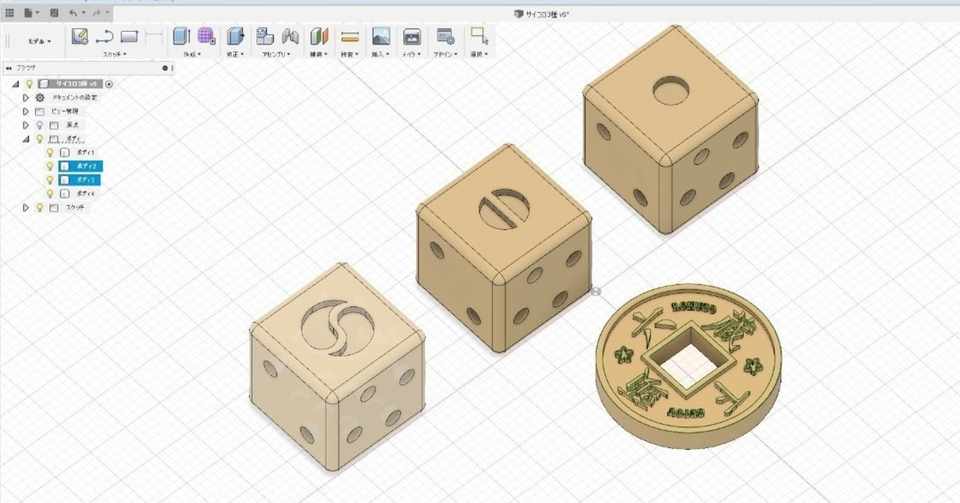Open the アドイン toolbar dropdown

[444, 54]
